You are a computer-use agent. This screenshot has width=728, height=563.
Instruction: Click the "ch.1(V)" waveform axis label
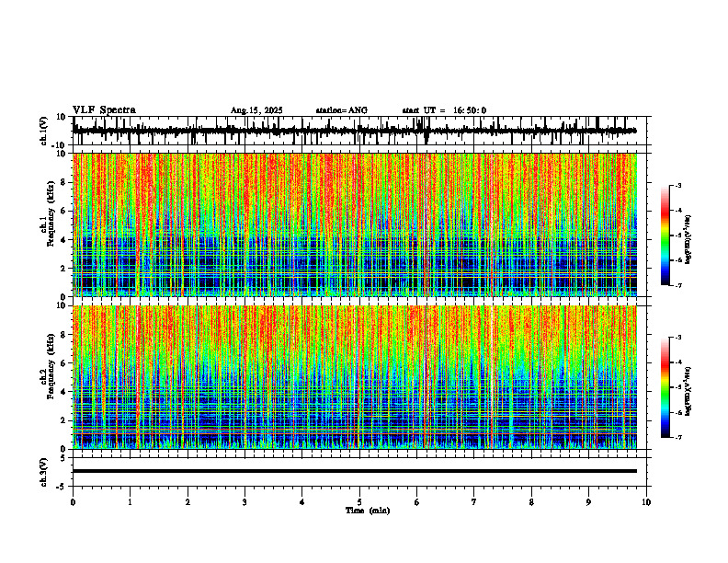[x=44, y=131]
